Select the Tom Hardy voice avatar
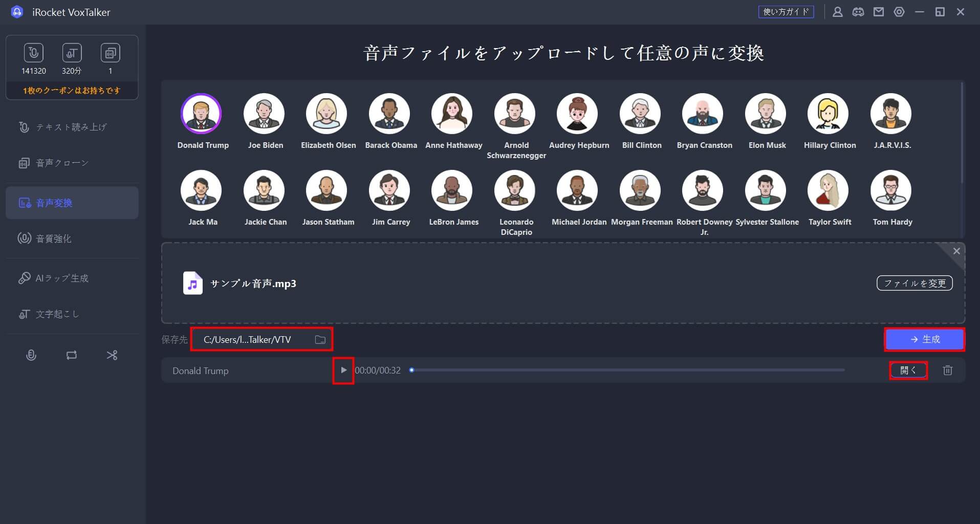 (891, 190)
